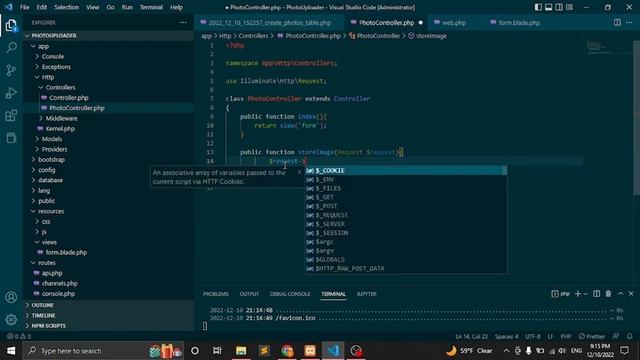
Task: Open the Selection menu
Action: click(x=67, y=7)
